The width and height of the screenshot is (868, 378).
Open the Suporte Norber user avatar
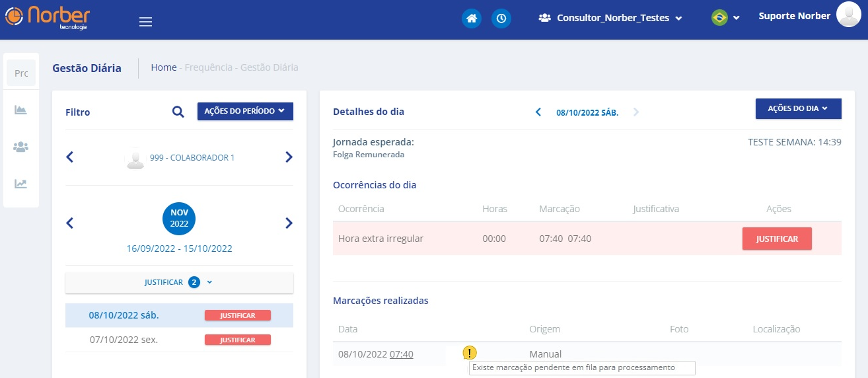tap(848, 15)
